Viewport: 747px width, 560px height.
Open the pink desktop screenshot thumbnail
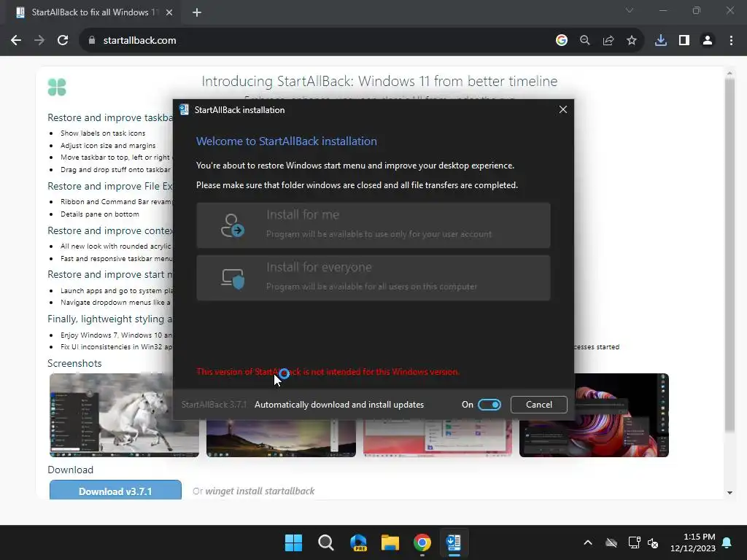(x=438, y=438)
